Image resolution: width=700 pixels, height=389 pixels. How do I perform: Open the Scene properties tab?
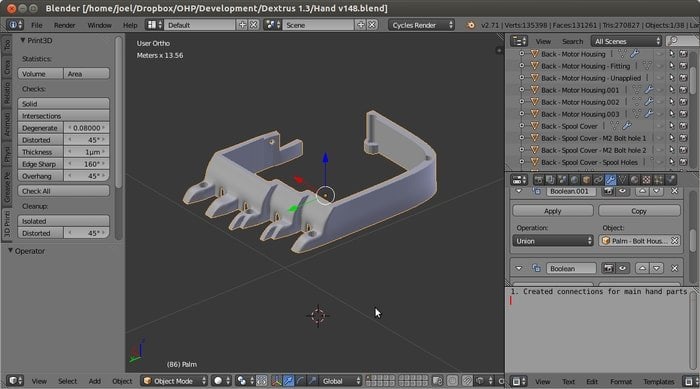click(x=562, y=180)
